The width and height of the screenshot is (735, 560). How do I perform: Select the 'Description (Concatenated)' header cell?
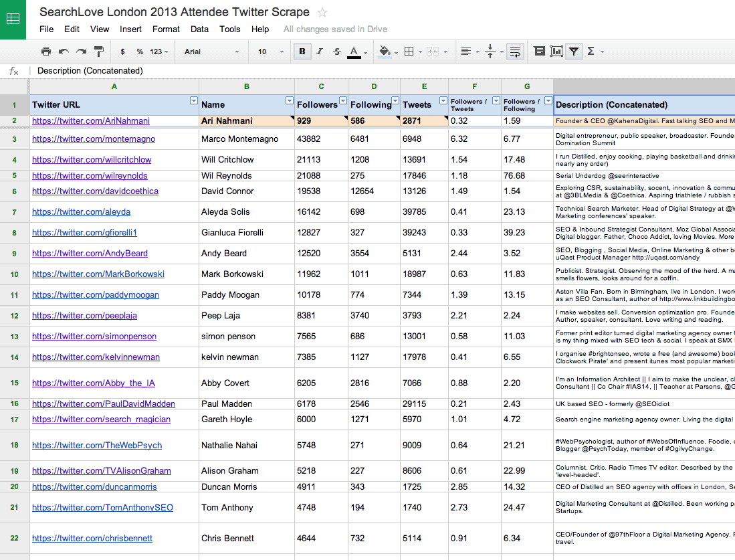click(644, 105)
